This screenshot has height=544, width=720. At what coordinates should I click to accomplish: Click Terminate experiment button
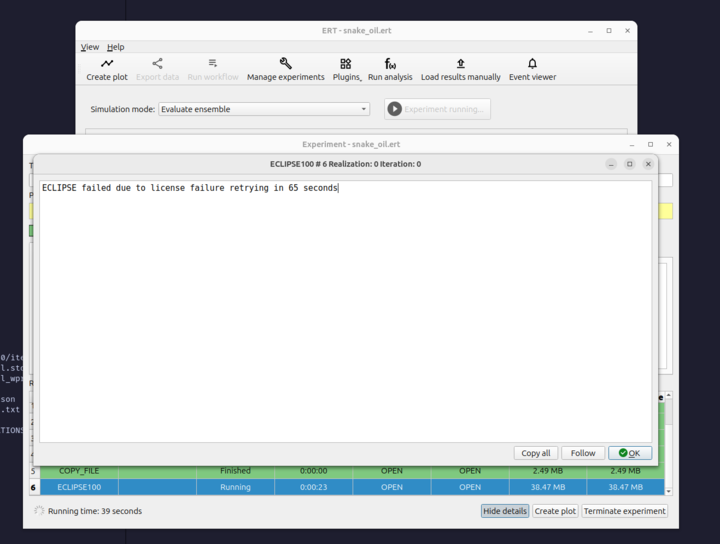click(624, 511)
